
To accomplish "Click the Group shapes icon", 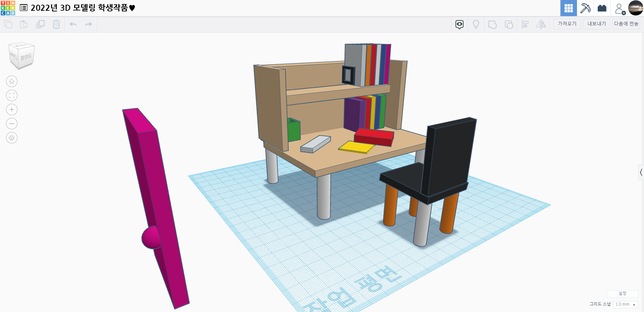I will tap(492, 25).
